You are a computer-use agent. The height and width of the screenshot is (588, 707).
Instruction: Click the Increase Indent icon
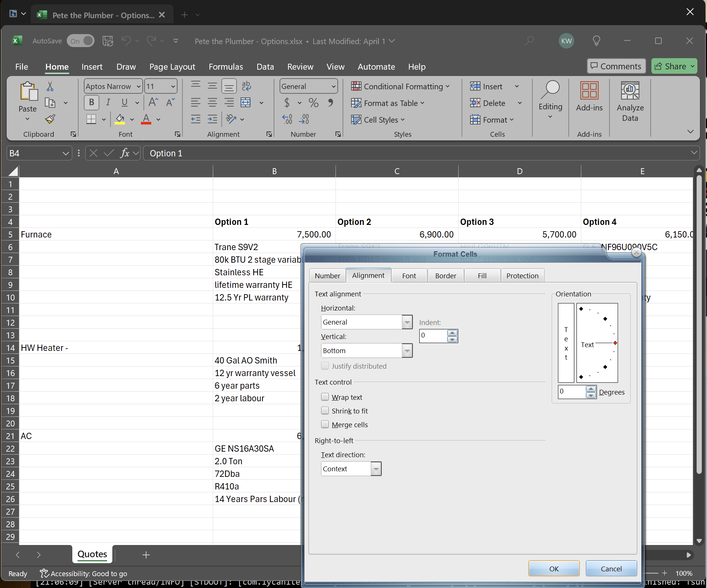pyautogui.click(x=212, y=119)
